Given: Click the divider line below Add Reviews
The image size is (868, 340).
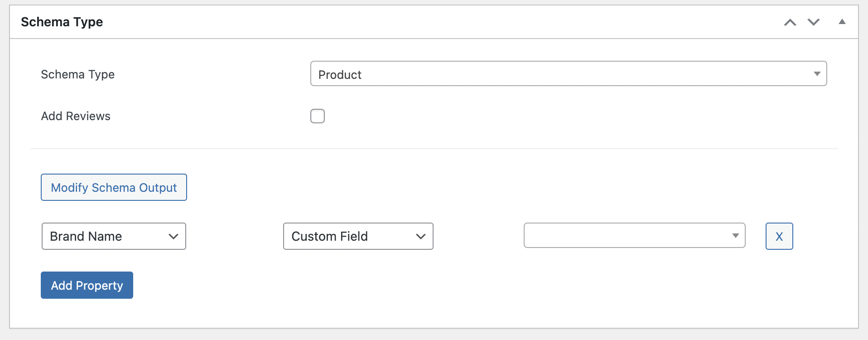Looking at the screenshot, I should [434, 149].
